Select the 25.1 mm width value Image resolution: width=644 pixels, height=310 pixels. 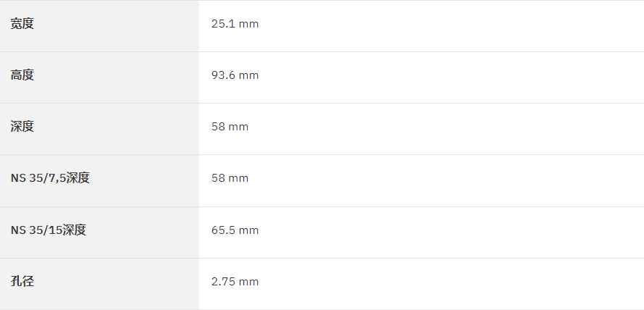(235, 24)
